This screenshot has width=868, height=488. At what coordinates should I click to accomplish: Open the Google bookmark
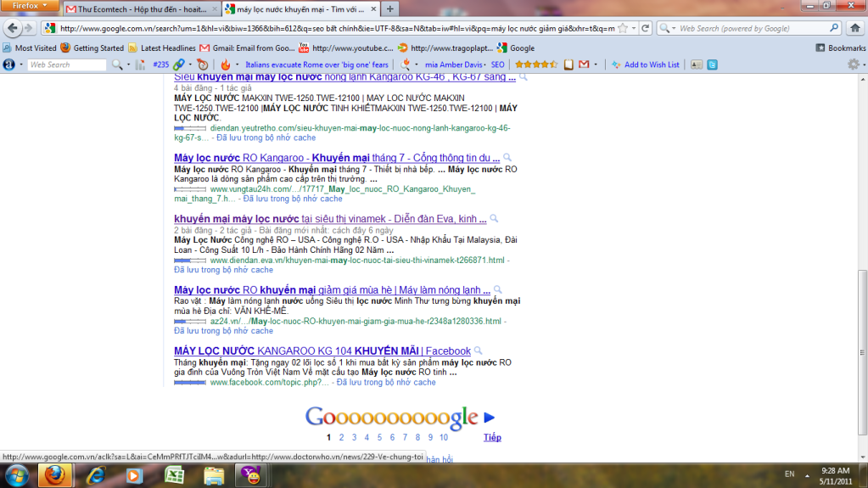coord(516,48)
